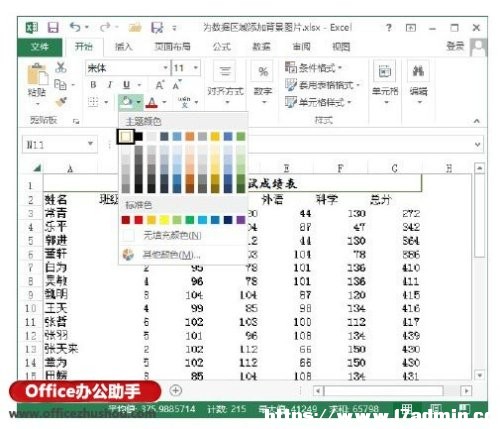Switch to the Review (审阅) tab

click(x=302, y=47)
